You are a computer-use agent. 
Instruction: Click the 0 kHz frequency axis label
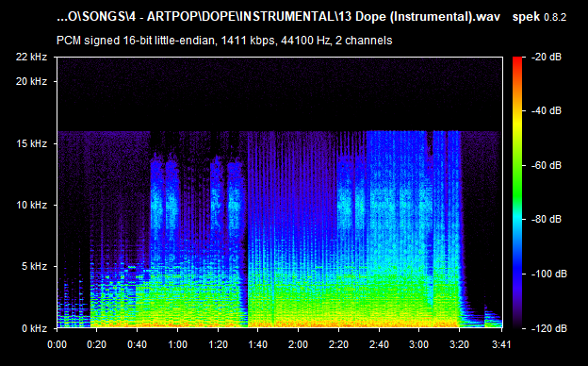click(x=34, y=328)
